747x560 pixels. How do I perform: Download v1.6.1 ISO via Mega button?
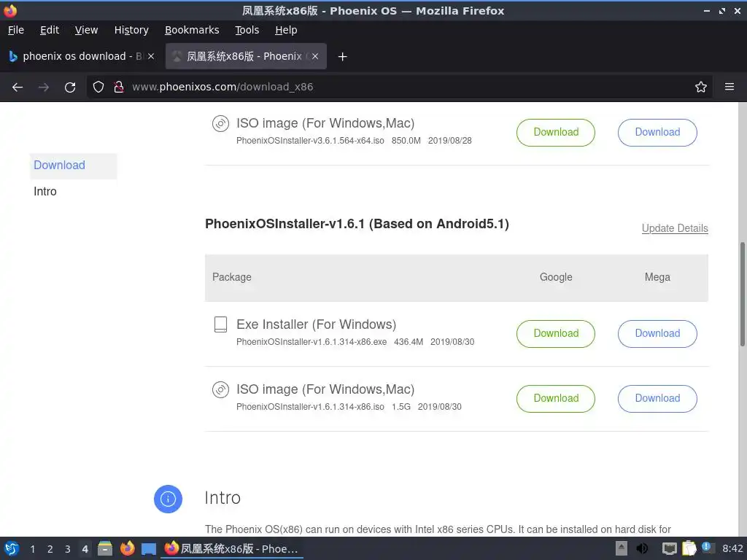pos(657,399)
